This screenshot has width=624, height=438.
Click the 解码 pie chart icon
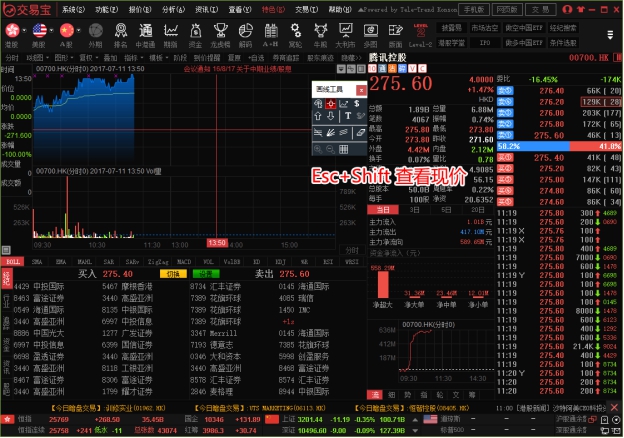245,31
